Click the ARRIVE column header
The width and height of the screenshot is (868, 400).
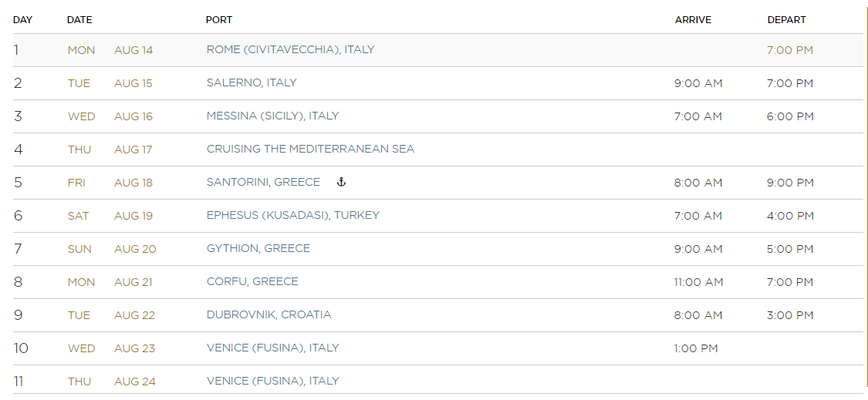693,20
